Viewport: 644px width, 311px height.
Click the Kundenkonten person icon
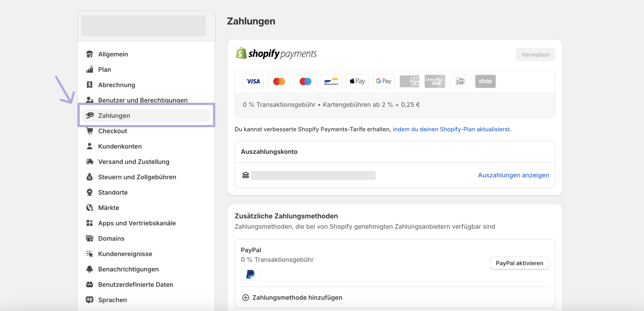click(x=89, y=146)
